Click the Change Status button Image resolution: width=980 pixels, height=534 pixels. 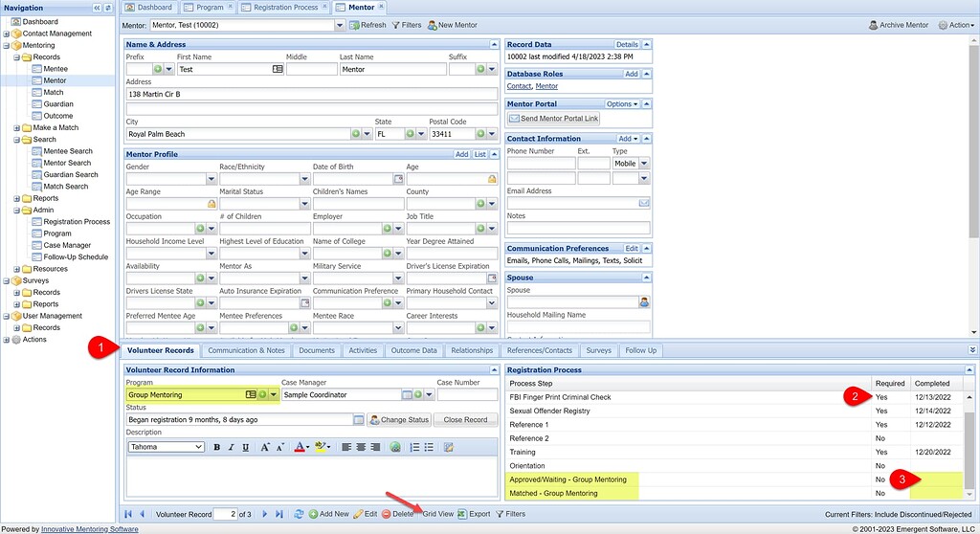(x=398, y=420)
